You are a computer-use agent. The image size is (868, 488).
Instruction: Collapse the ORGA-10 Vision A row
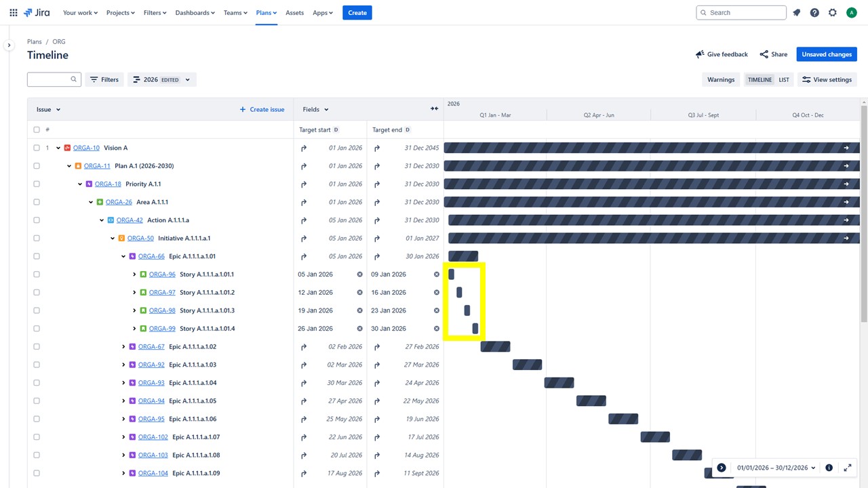[x=58, y=148]
